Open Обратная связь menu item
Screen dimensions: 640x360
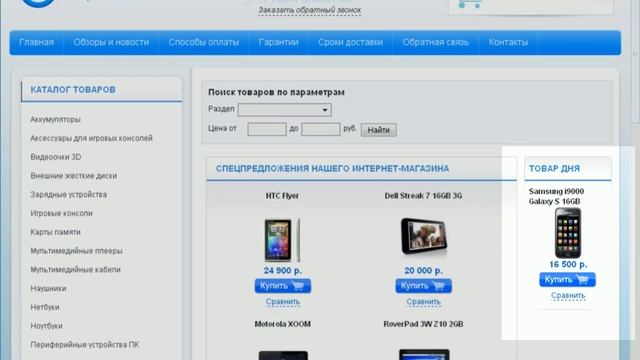coord(436,42)
